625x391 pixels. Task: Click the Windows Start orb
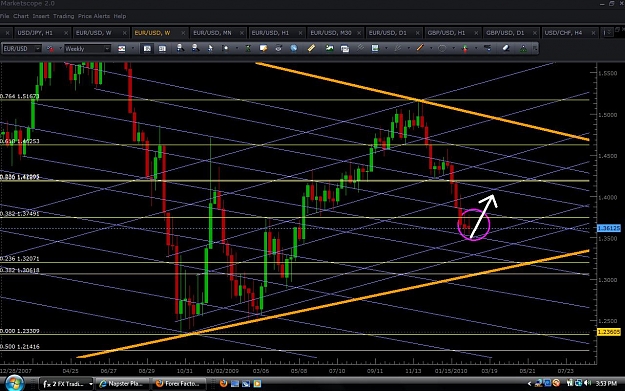click(x=15, y=383)
